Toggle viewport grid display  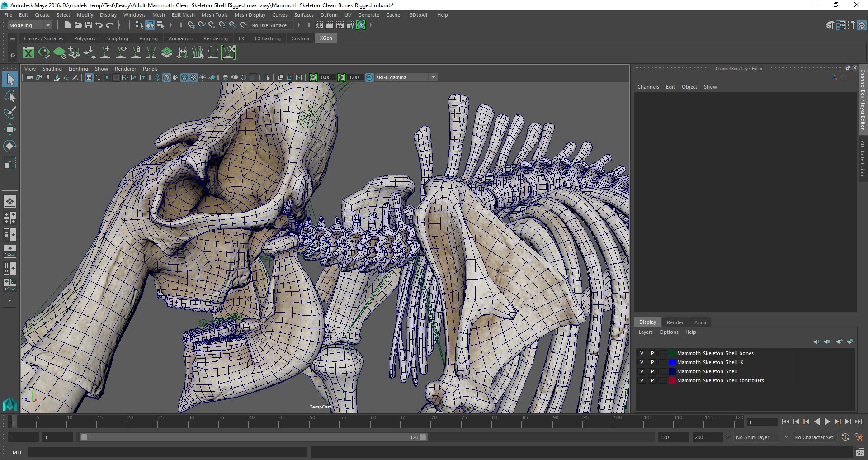tap(89, 77)
